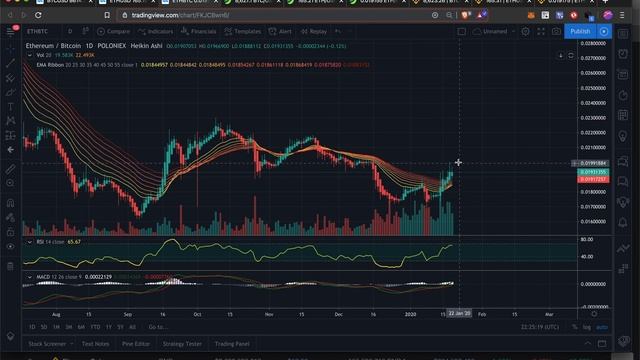Toggle log scale
Screen dimensions: 640x360
(x=587, y=327)
